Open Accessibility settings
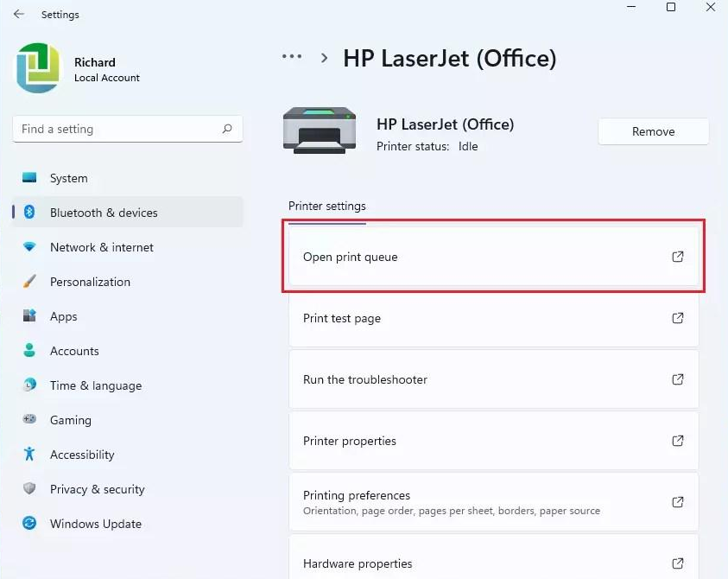The width and height of the screenshot is (728, 579). coord(128,455)
